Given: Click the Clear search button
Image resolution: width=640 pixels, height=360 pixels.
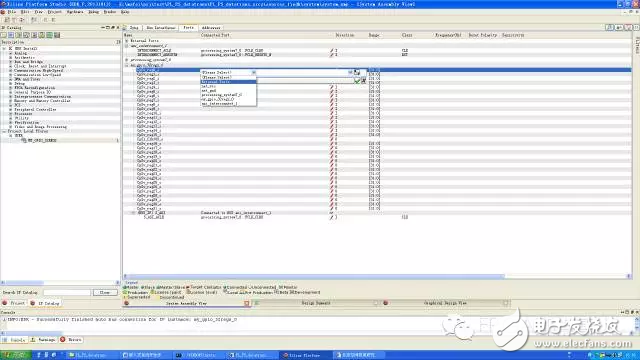Looking at the screenshot, I should [105, 293].
